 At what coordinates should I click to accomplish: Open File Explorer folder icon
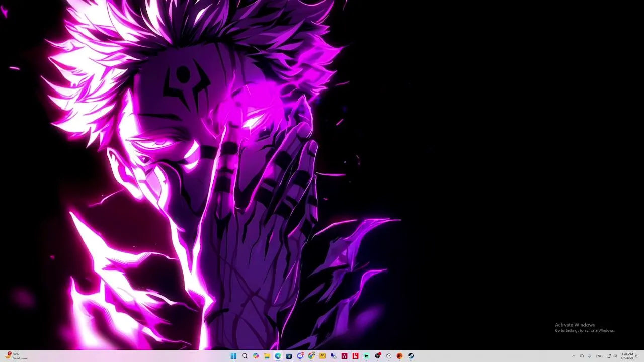(267, 356)
